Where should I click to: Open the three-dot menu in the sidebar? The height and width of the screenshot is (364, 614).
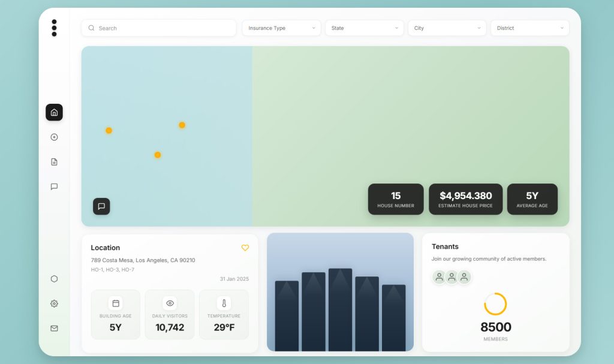tap(54, 28)
